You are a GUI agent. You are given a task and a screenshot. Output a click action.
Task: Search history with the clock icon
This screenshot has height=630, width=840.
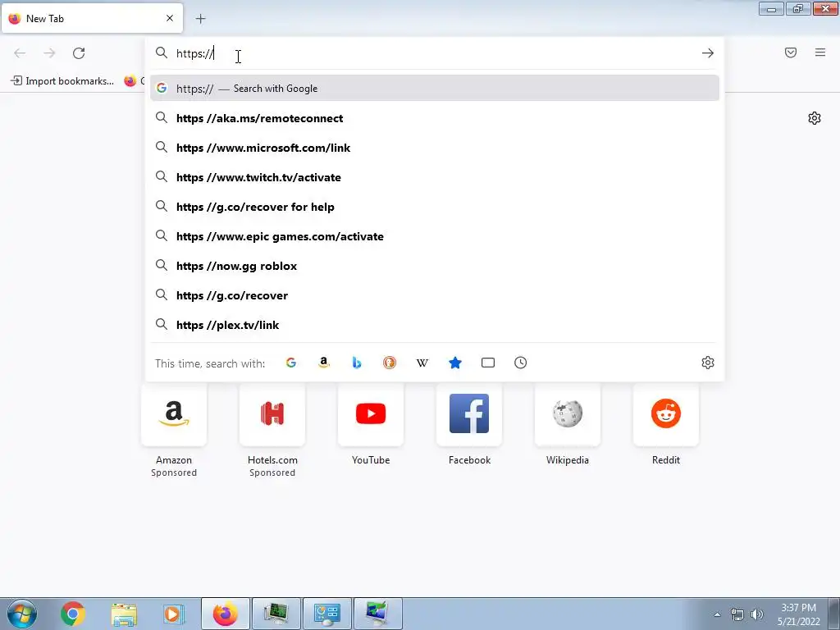click(521, 363)
